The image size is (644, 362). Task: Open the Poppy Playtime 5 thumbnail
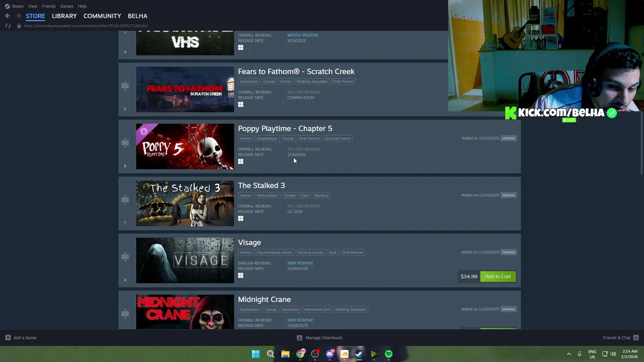185,146
